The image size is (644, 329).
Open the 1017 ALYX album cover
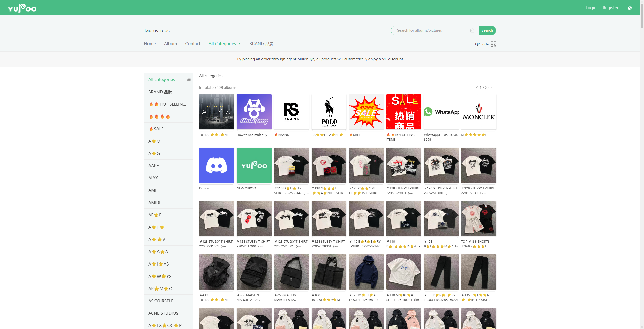(217, 112)
